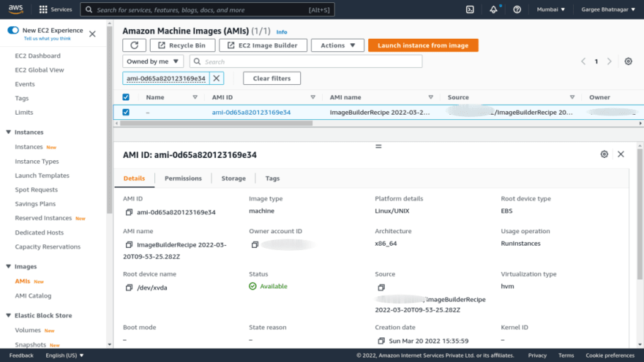Copy the Source value
This screenshot has height=362, width=644.
pos(381,287)
